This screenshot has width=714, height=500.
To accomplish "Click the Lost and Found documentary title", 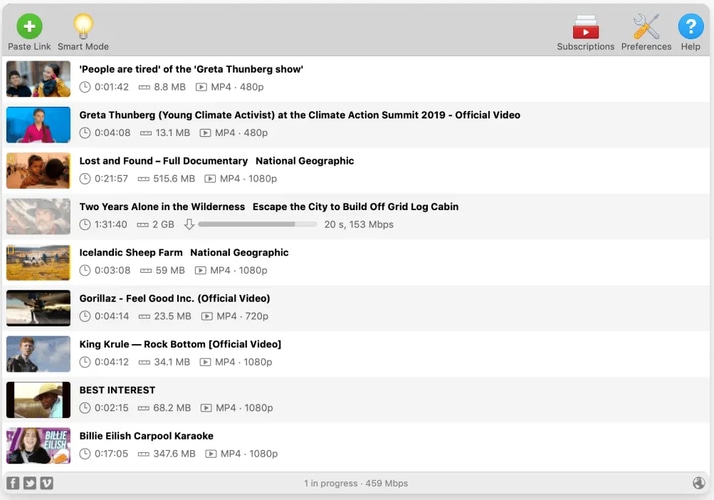I will [x=163, y=161].
